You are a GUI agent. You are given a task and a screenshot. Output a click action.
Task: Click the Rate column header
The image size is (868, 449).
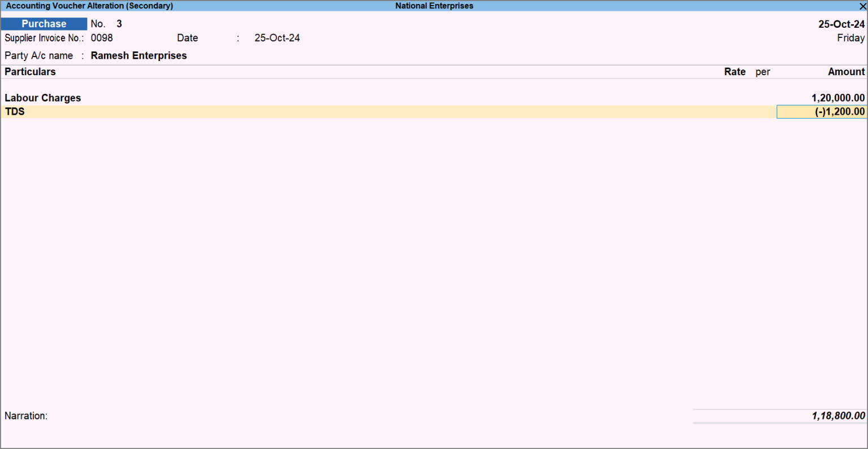click(734, 71)
